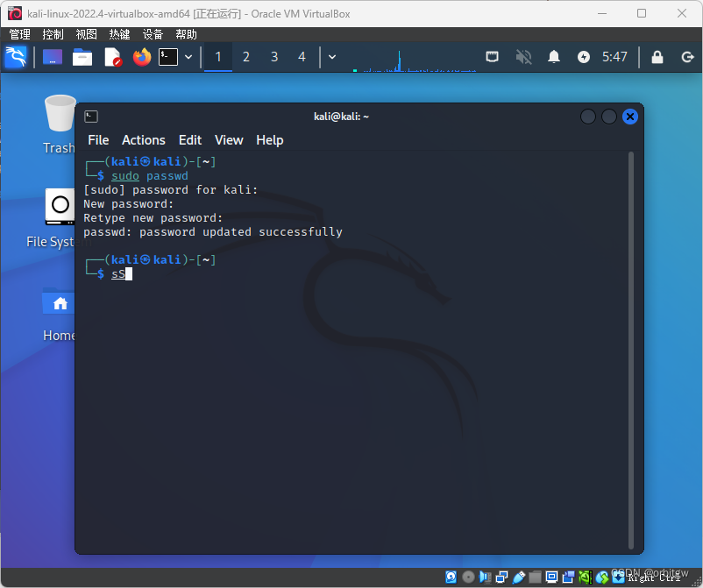
Task: Switch to workspace 2
Action: (246, 57)
